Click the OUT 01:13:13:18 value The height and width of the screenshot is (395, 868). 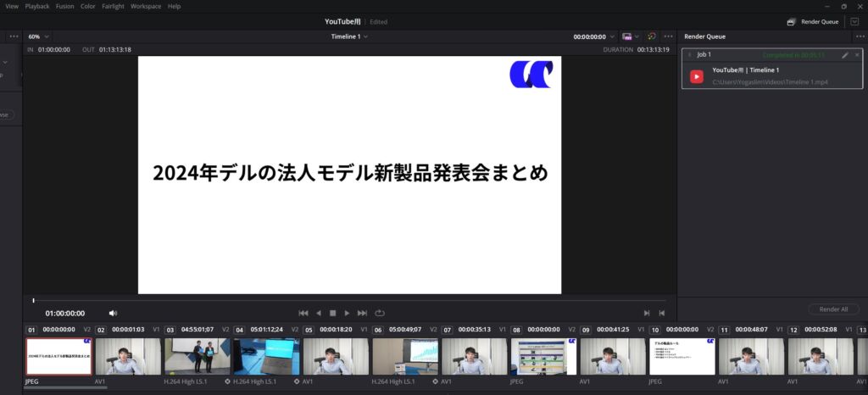[115, 49]
